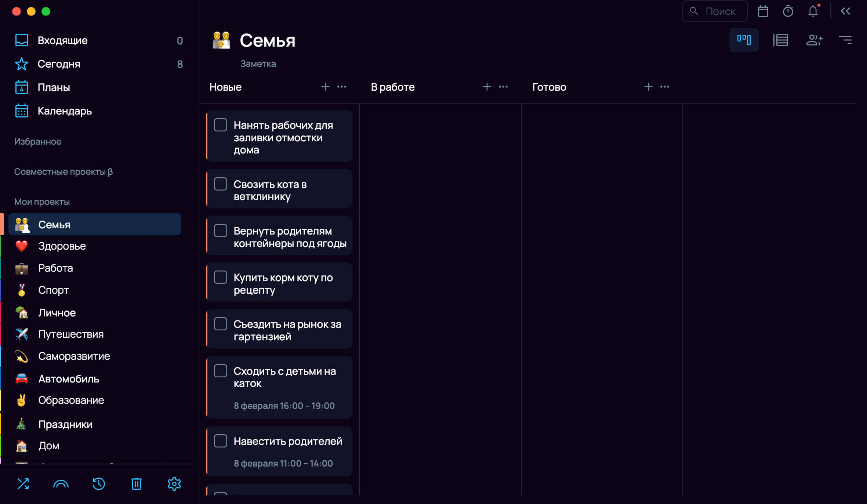Image resolution: width=867 pixels, height=504 pixels.
Task: Open the more options menu for "Новые" column
Action: tap(342, 87)
